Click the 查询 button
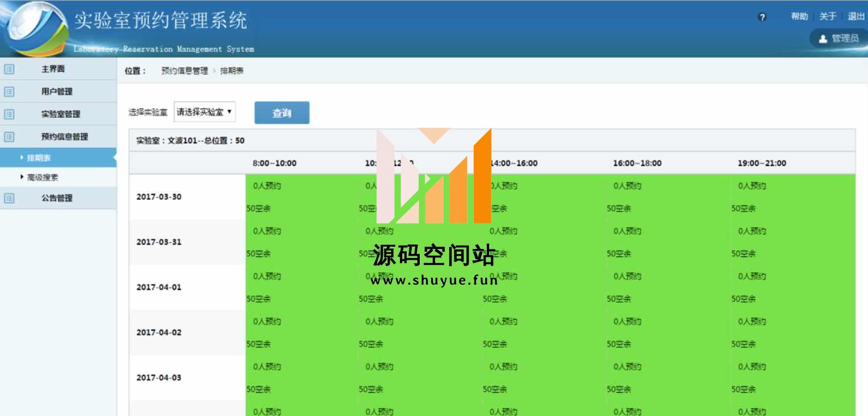This screenshot has height=416, width=868. click(x=282, y=113)
